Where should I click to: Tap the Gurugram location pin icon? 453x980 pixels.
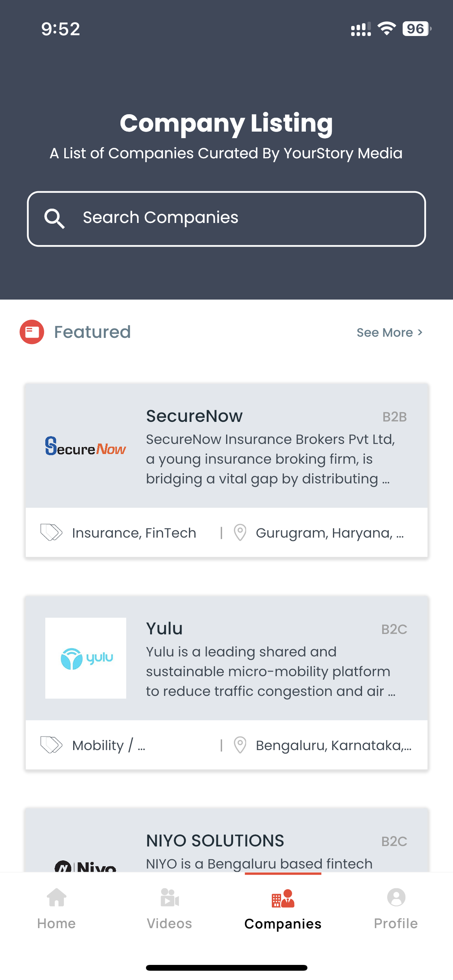click(240, 532)
